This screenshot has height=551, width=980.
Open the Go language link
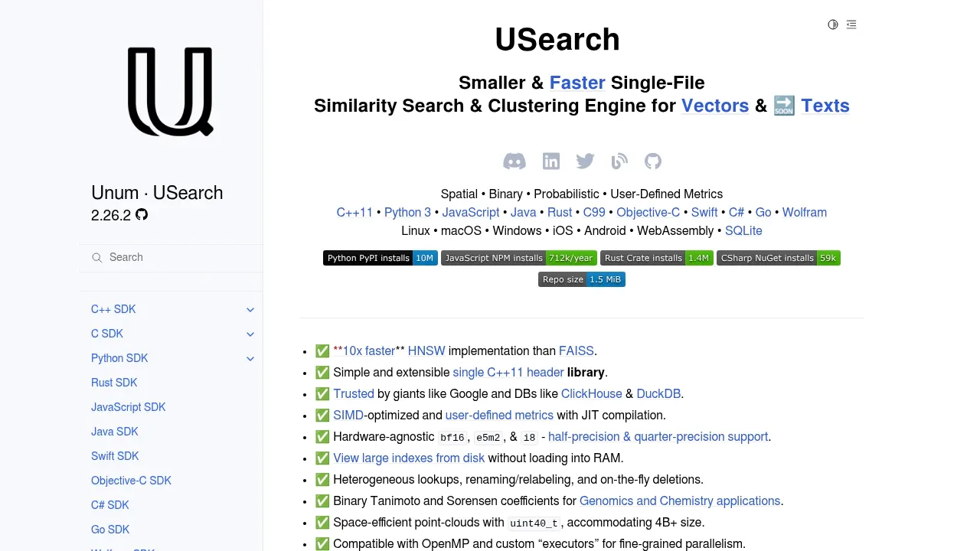click(763, 213)
